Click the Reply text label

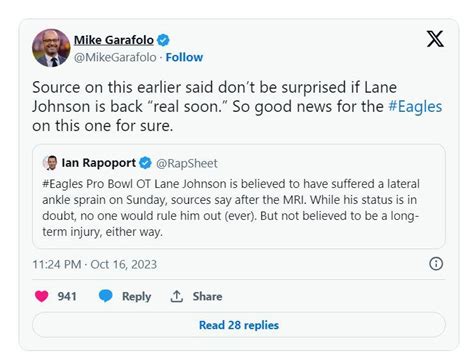136,296
